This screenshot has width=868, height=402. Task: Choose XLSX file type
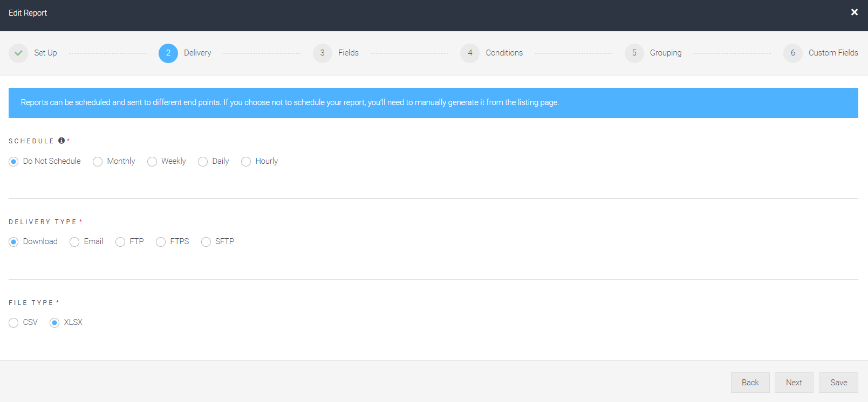pyautogui.click(x=54, y=323)
